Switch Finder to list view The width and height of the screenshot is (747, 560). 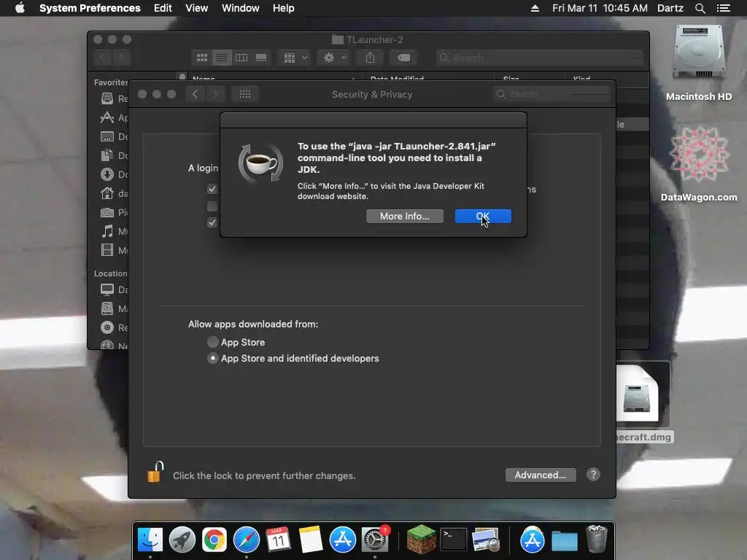[x=222, y=58]
